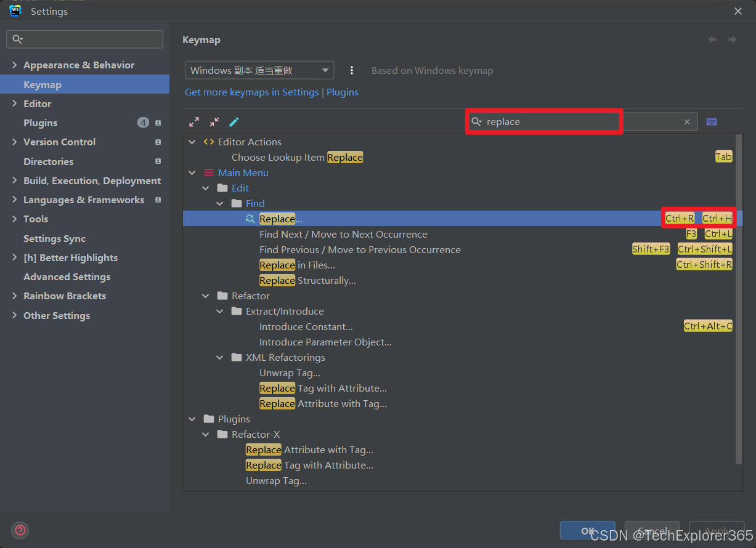Click the keymap tree vertical scrollbar

[739, 299]
